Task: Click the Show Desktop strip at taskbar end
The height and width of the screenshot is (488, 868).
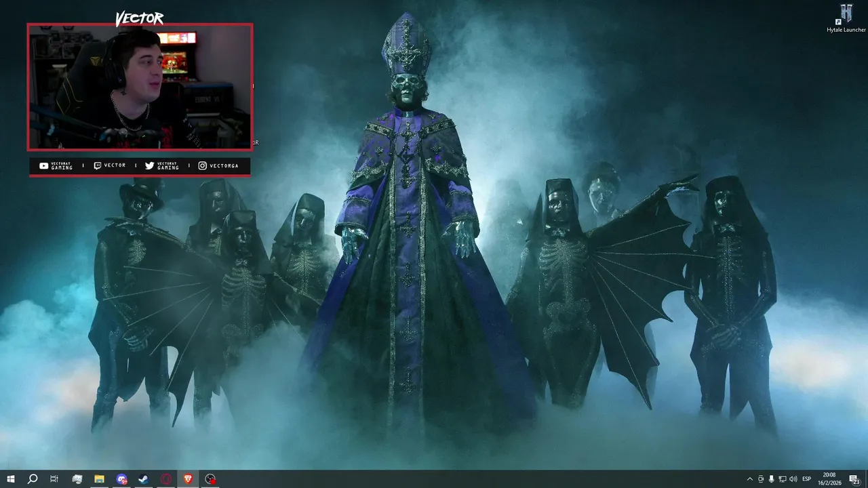Action: click(x=866, y=479)
